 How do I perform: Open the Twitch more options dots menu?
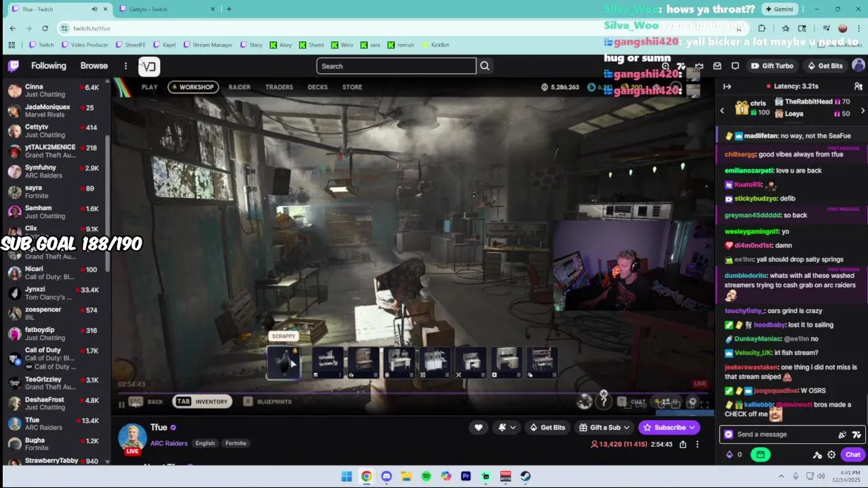tap(125, 66)
